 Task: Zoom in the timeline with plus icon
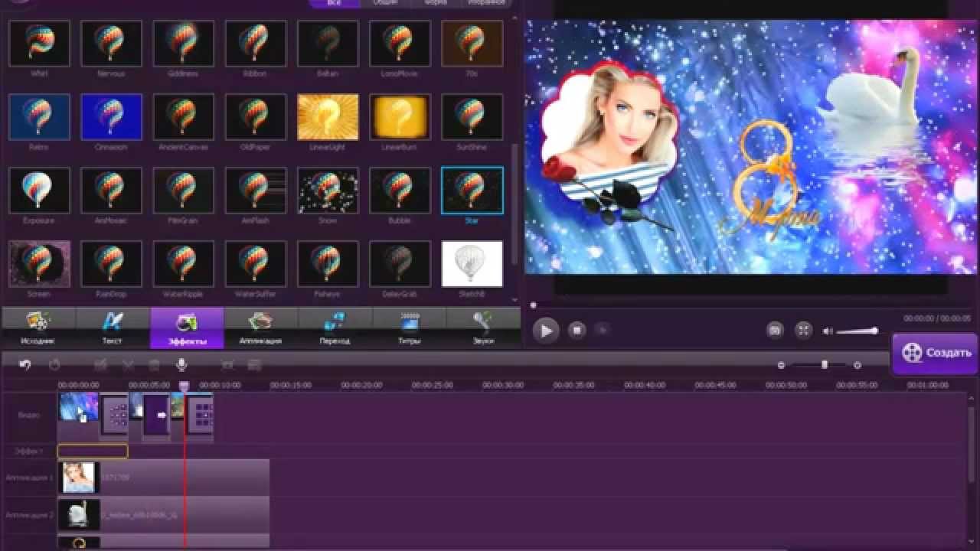click(857, 366)
